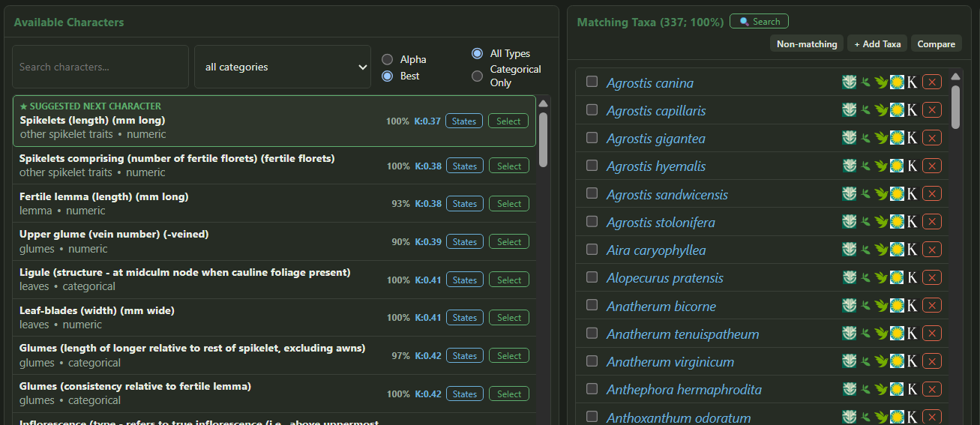Image resolution: width=980 pixels, height=425 pixels.
Task: Select the suggested Spikelets (length) character
Action: point(508,121)
